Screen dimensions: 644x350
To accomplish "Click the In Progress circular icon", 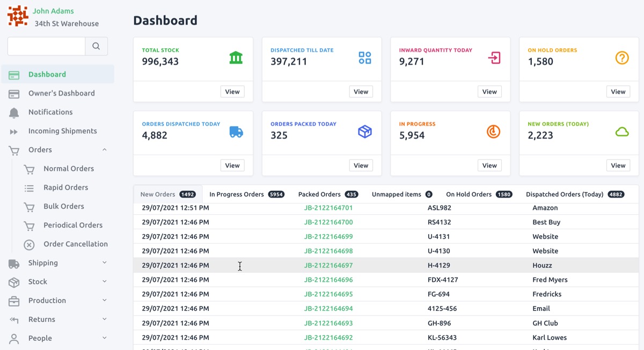I will [493, 132].
